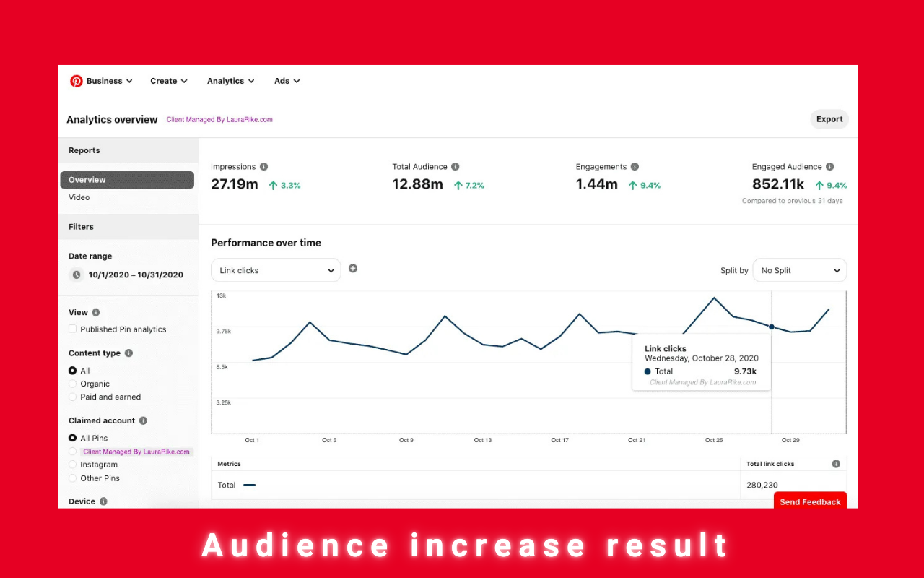This screenshot has width=924, height=578.
Task: Open the Business dropdown menu
Action: pyautogui.click(x=108, y=81)
